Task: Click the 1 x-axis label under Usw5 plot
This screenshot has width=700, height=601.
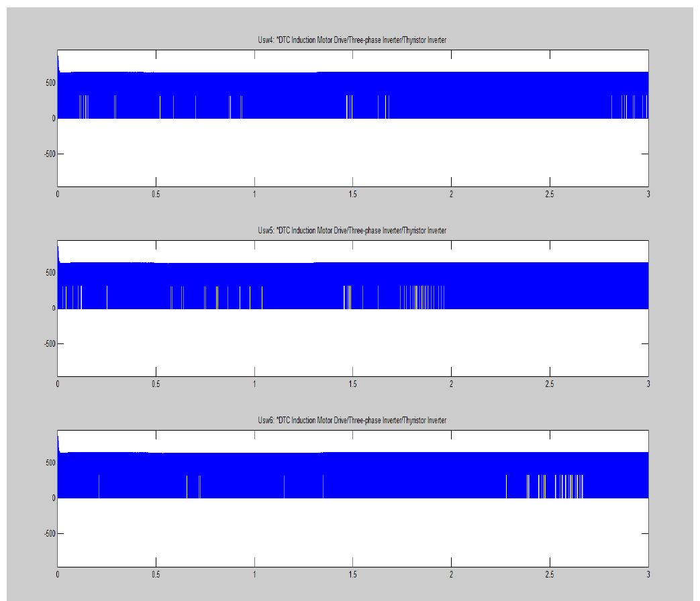Action: click(254, 384)
